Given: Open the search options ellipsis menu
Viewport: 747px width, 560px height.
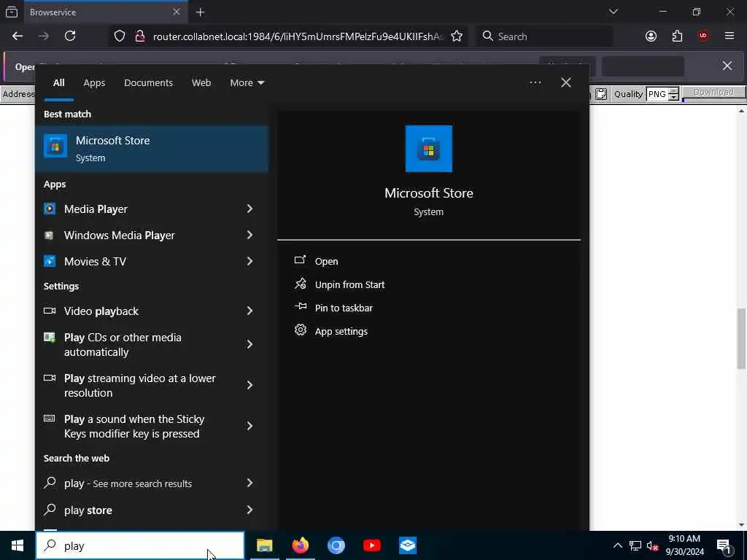Looking at the screenshot, I should (535, 82).
